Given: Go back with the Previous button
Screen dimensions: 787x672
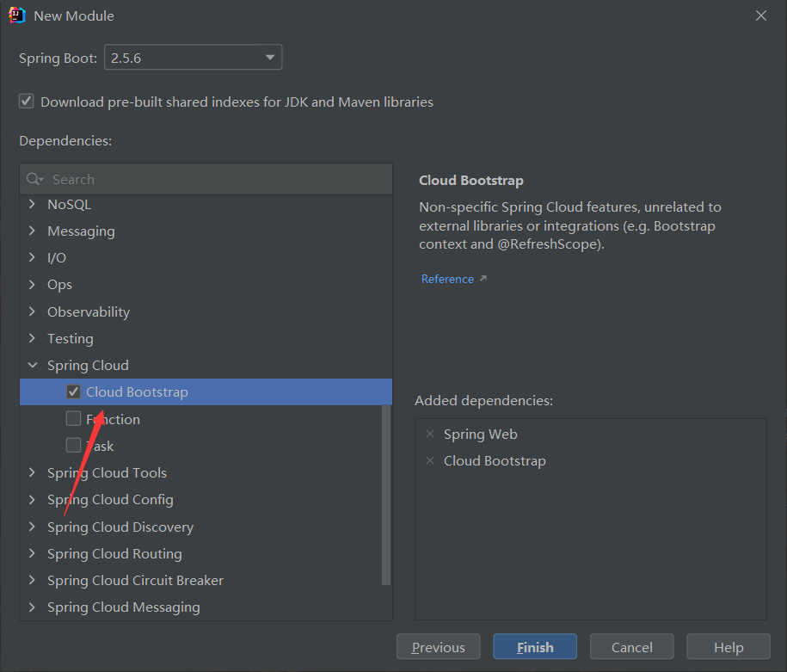Looking at the screenshot, I should (438, 647).
